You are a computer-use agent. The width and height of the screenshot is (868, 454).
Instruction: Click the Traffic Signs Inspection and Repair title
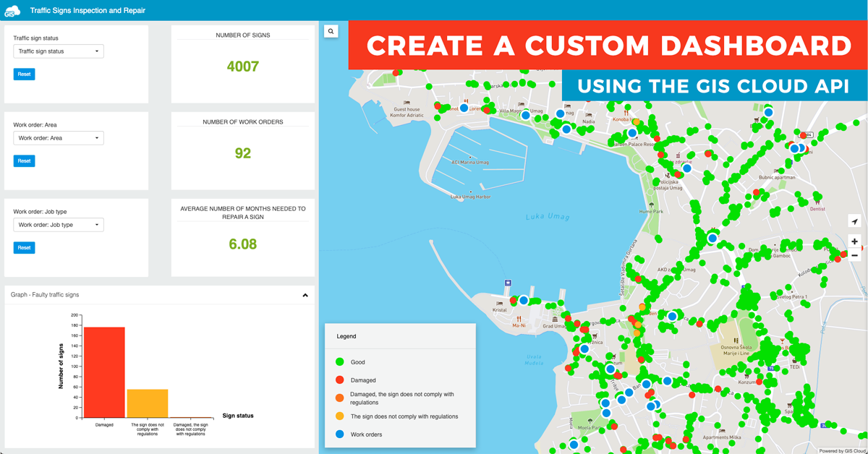pos(88,11)
